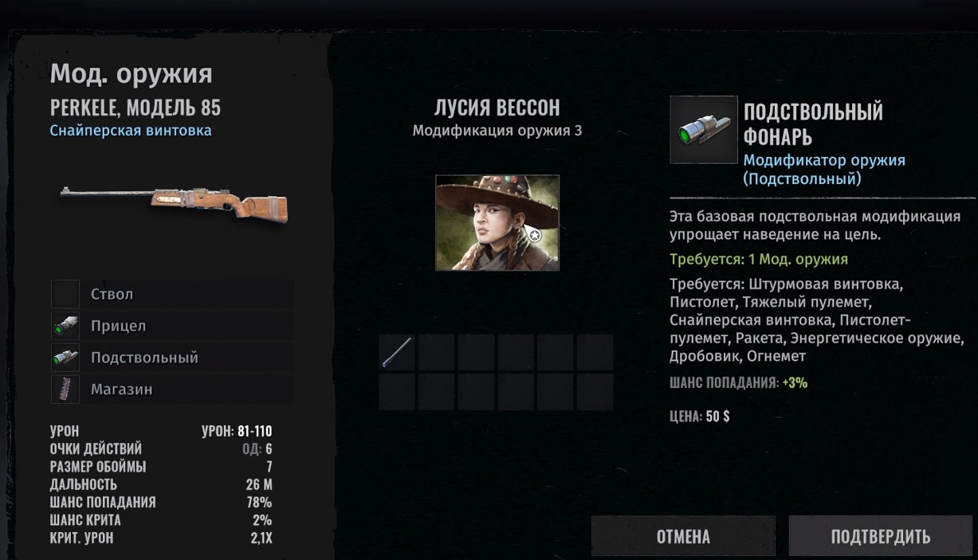Cancel with the Отмена button
Screen dimensions: 978x560
tap(683, 536)
